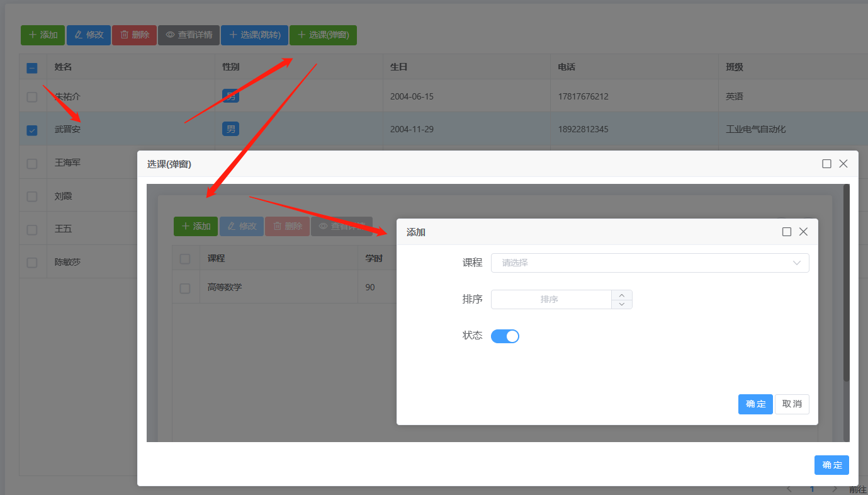
Task: Uncheck the checkbox for 武晋安 row
Action: (x=32, y=130)
